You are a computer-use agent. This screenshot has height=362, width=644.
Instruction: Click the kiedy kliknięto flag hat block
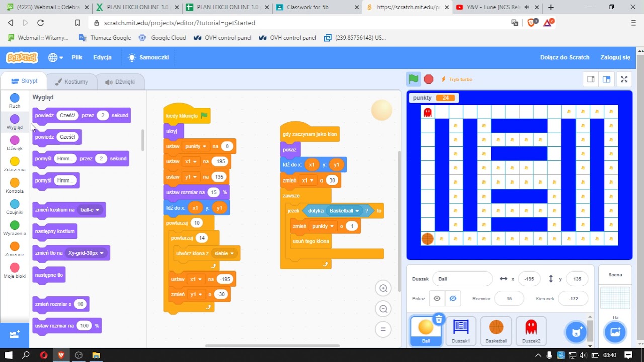[187, 114]
